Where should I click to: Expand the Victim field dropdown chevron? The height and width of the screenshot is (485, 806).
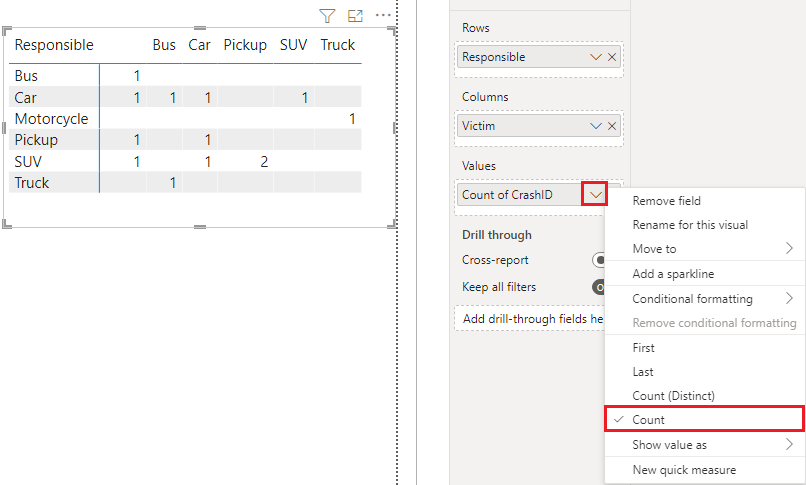tap(596, 126)
